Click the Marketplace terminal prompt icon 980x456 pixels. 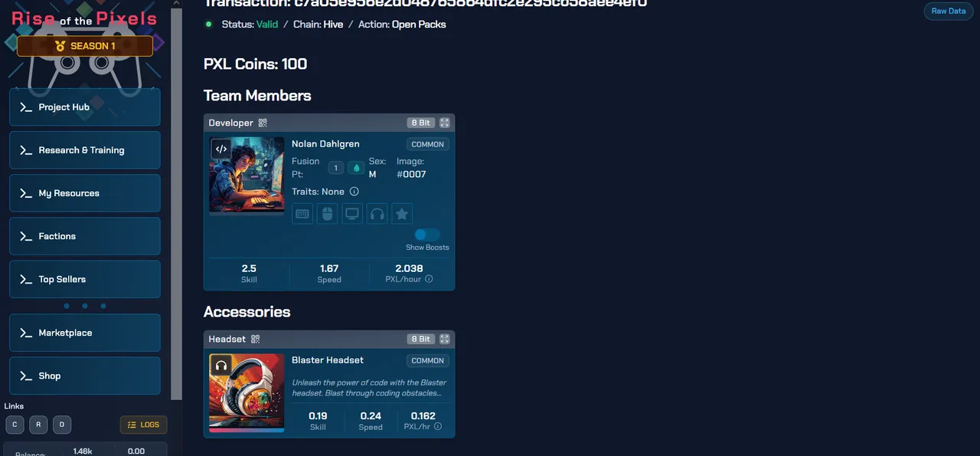click(26, 333)
